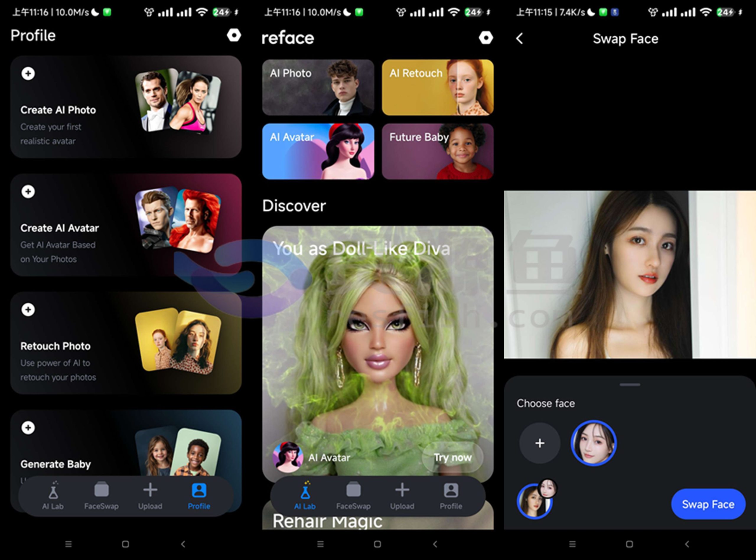Screen dimensions: 756x560
Task: Open FaceSwap tab on Profile screen
Action: pos(101,496)
